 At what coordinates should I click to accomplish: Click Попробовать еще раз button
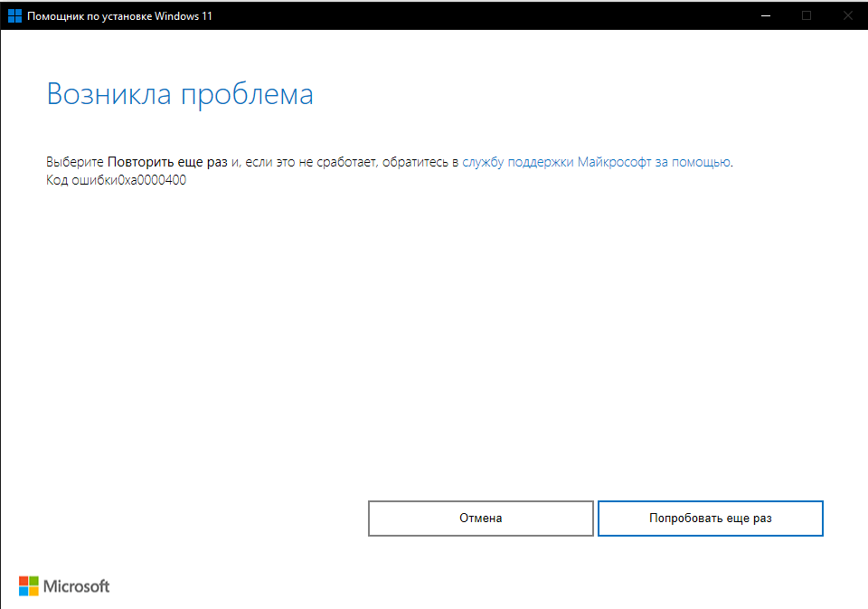pyautogui.click(x=711, y=519)
